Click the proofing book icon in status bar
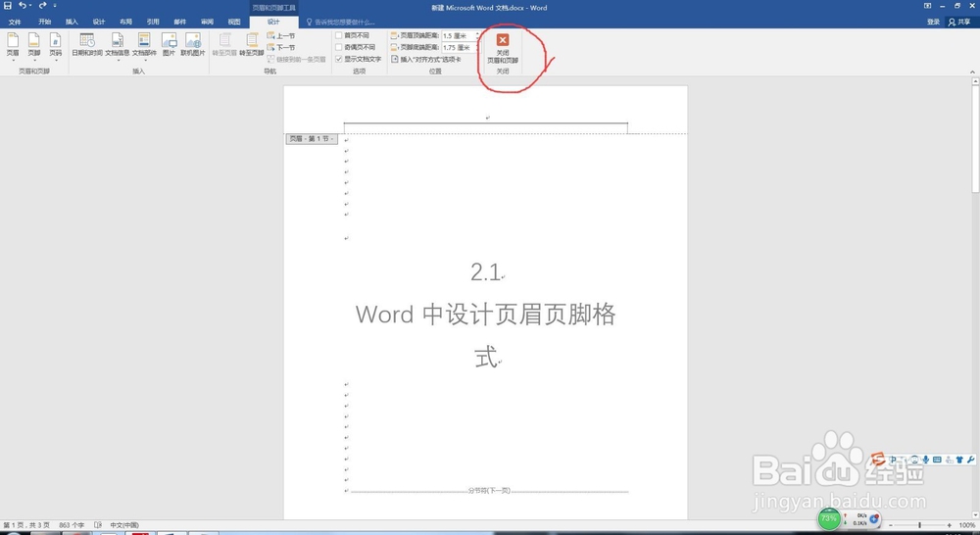Screen dimensions: 980x535 point(98,525)
